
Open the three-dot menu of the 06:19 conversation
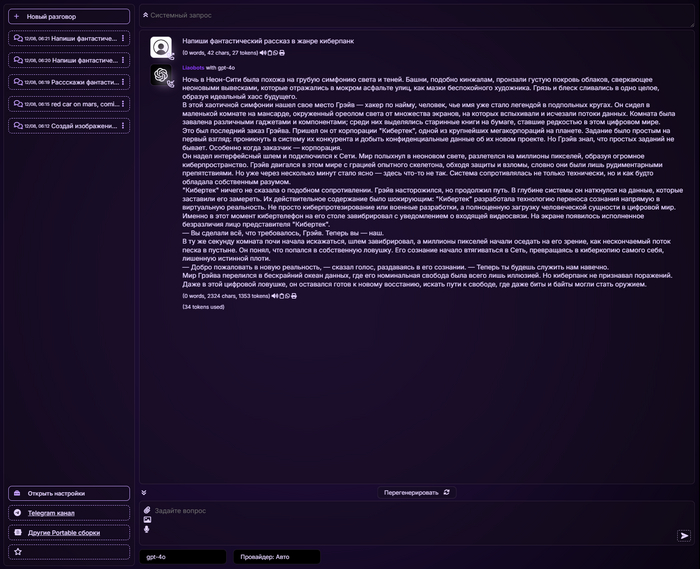click(123, 82)
